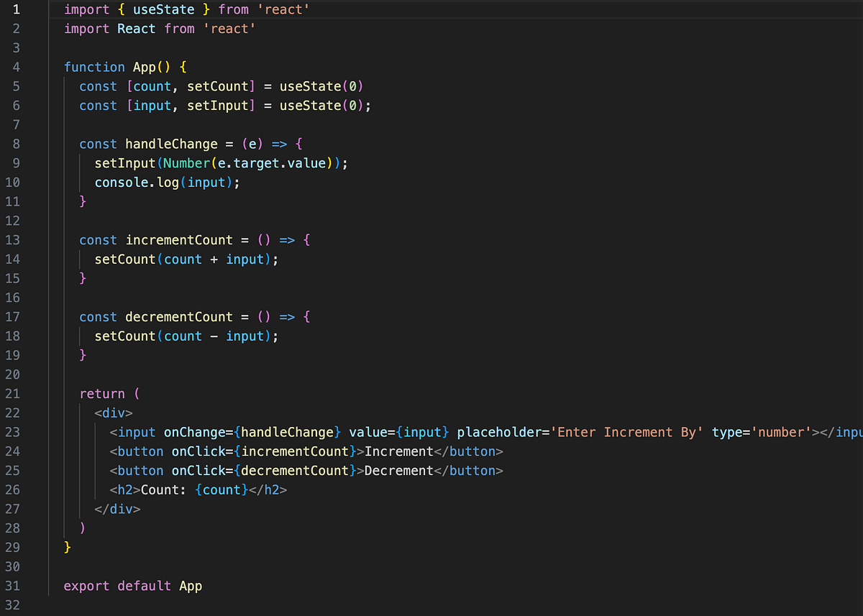Screen dimensions: 863x616
Task: Select the decrementCount function name
Action: [178, 317]
